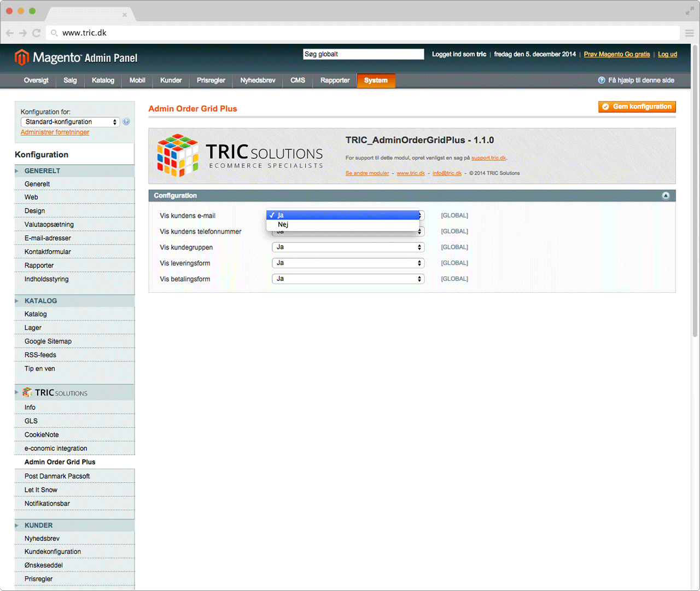Open the Rapporter menu in navigation
Screen dimensions: 700x591
coord(335,80)
